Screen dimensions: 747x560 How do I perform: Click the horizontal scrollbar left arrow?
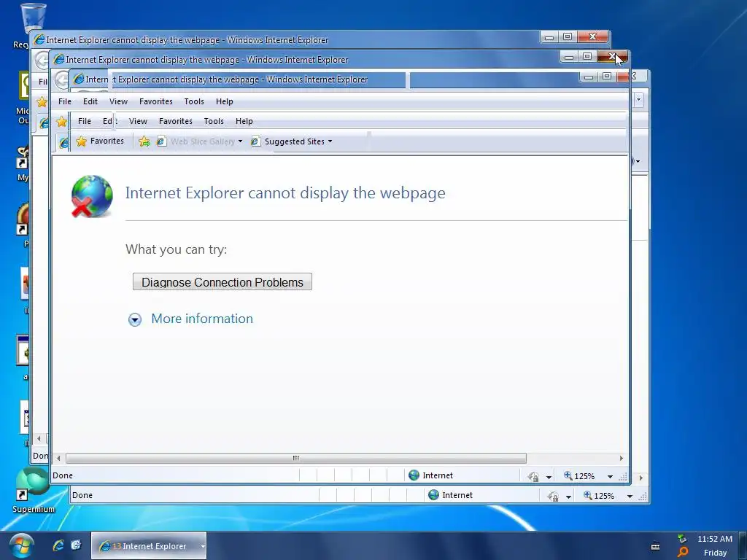pos(58,458)
